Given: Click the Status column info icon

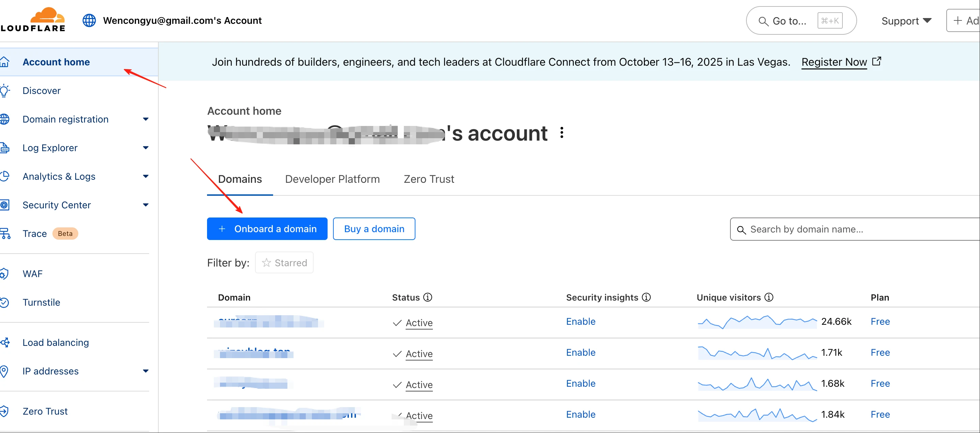Looking at the screenshot, I should [x=428, y=297].
